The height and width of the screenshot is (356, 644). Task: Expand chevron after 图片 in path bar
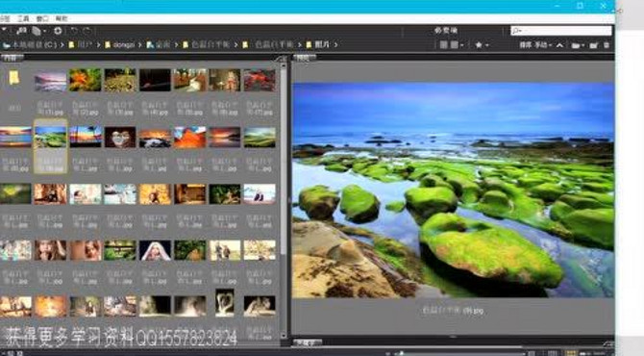[335, 45]
